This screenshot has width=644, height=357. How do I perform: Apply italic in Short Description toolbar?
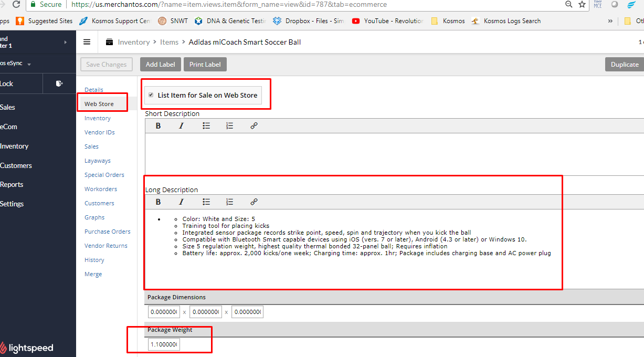pyautogui.click(x=182, y=126)
